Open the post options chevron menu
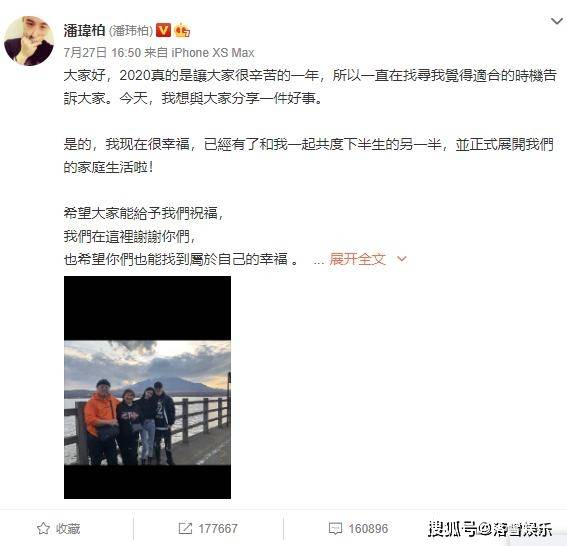This screenshot has width=567, height=546. (557, 21)
